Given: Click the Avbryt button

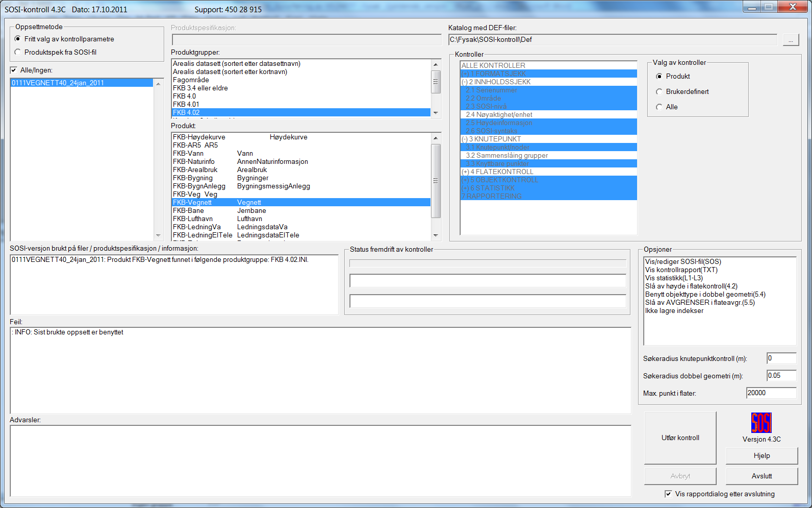Looking at the screenshot, I should coord(680,476).
